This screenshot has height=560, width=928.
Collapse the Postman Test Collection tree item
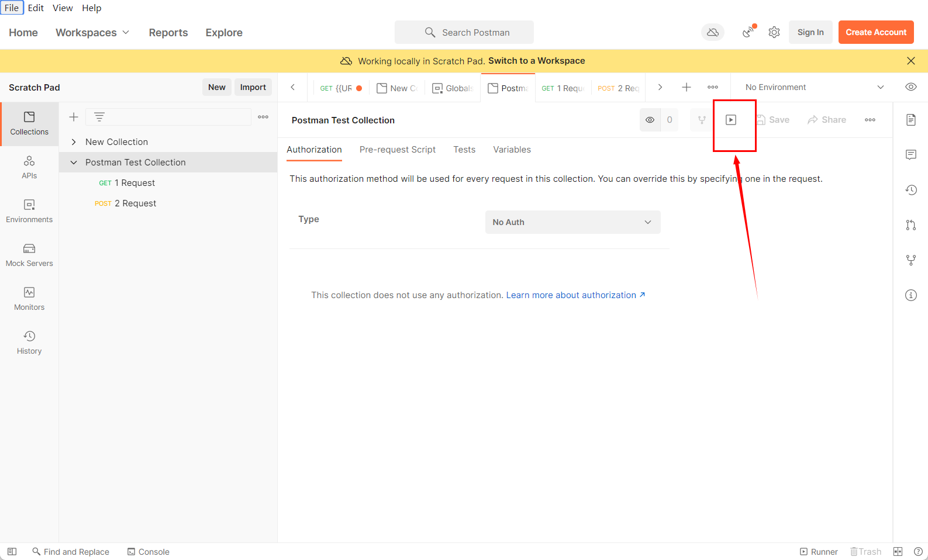coord(74,163)
